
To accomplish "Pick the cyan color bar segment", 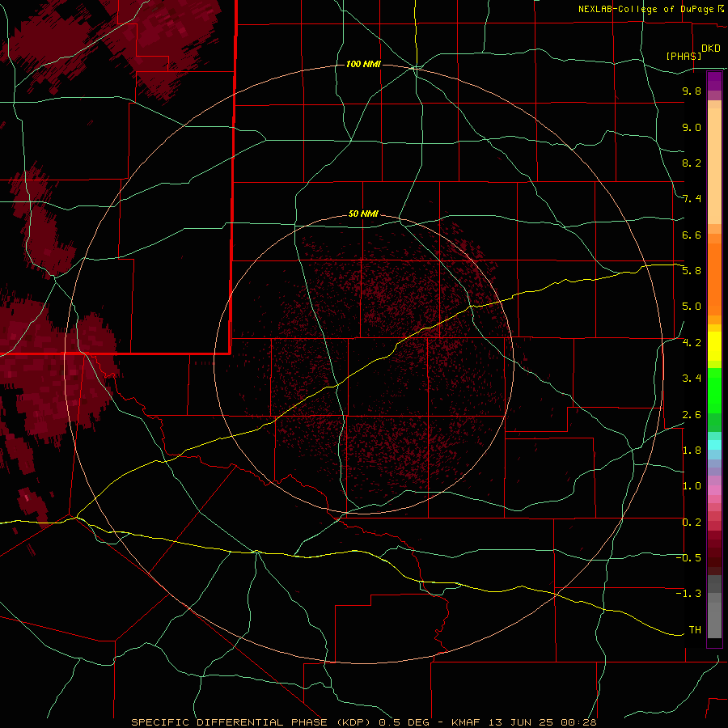I will point(714,445).
